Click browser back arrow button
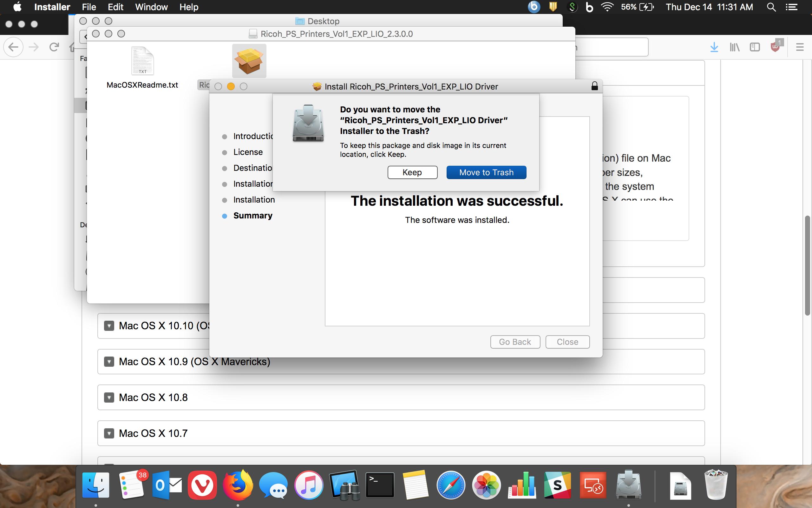This screenshot has height=508, width=812. click(13, 47)
